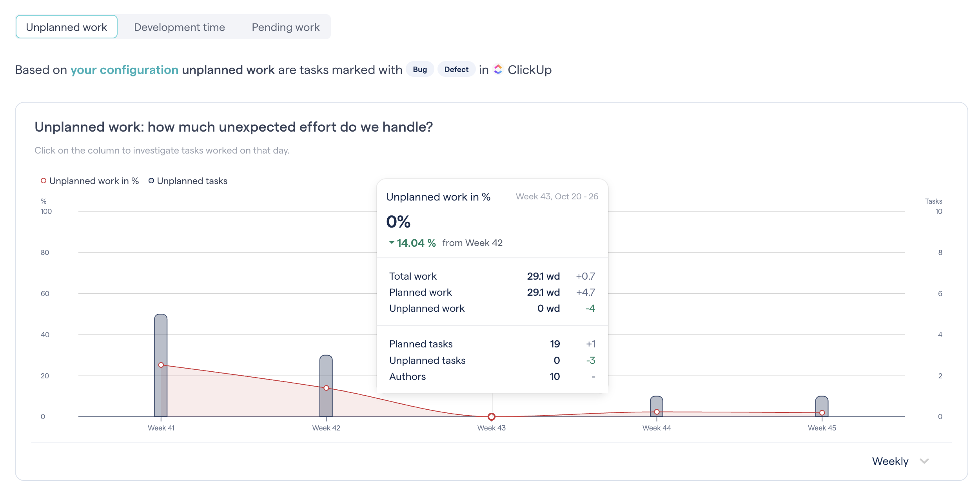The width and height of the screenshot is (980, 499).
Task: Click the red data point at Week 41
Action: pos(161,365)
